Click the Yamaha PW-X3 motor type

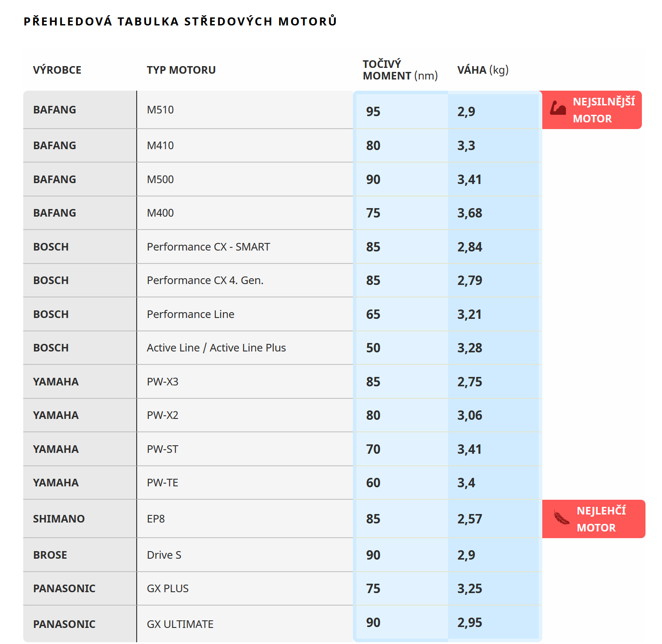163,382
